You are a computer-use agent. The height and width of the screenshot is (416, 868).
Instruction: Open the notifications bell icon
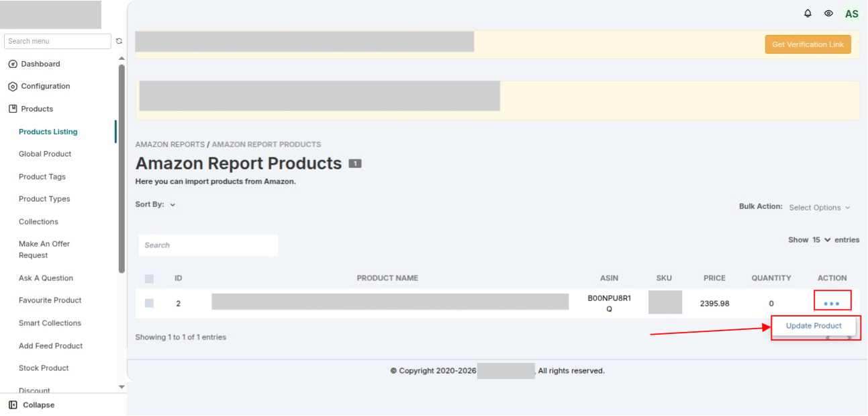click(808, 13)
